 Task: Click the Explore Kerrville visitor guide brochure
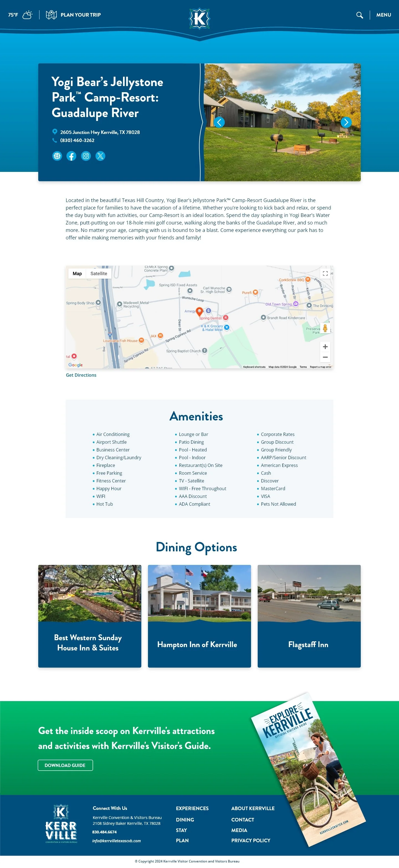click(308, 770)
